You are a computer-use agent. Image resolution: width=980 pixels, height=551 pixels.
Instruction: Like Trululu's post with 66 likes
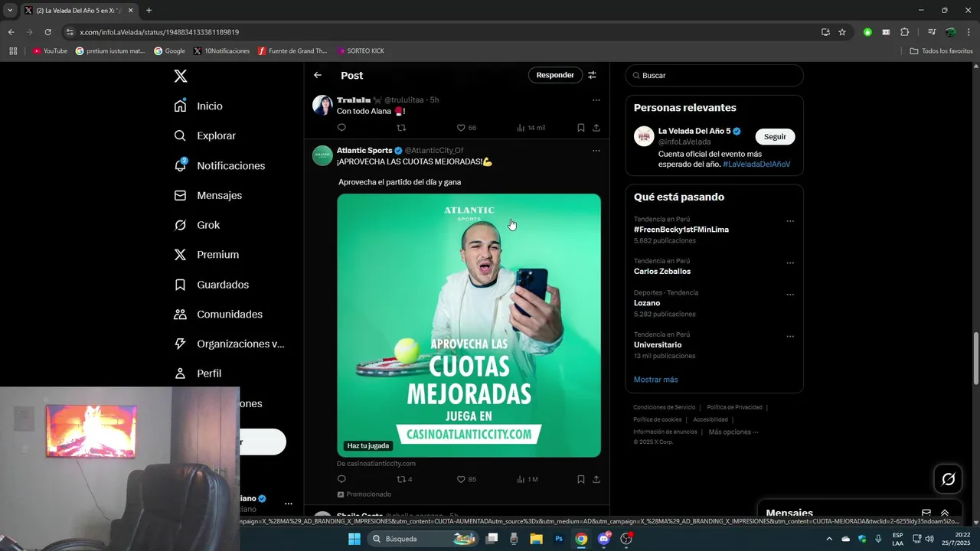[466, 128]
